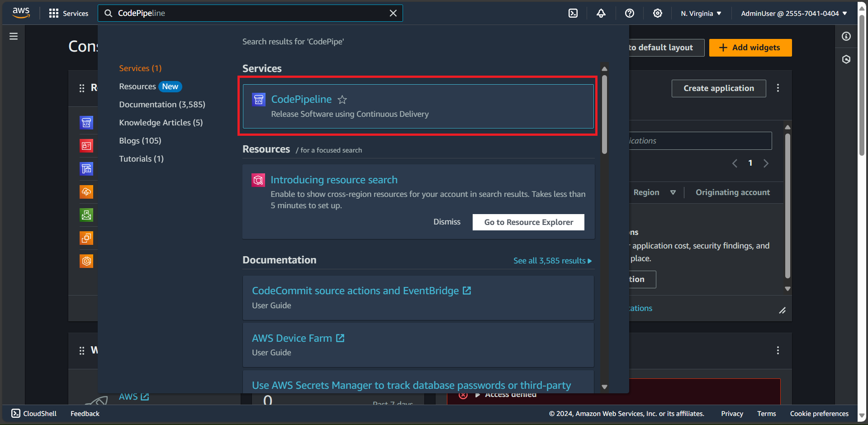
Task: Click the widget corner handle icon
Action: coord(782,310)
